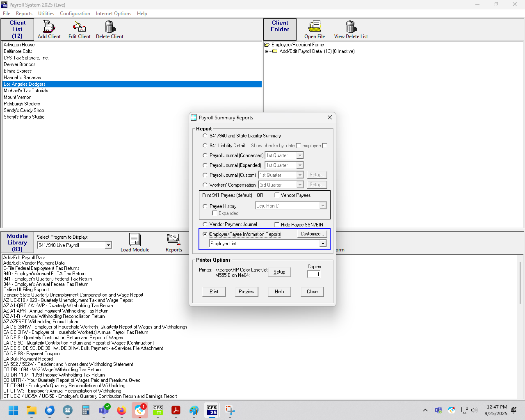Select the 941/940 and State Liability Summary radio
Screen dimensions: 525x420
[205, 136]
